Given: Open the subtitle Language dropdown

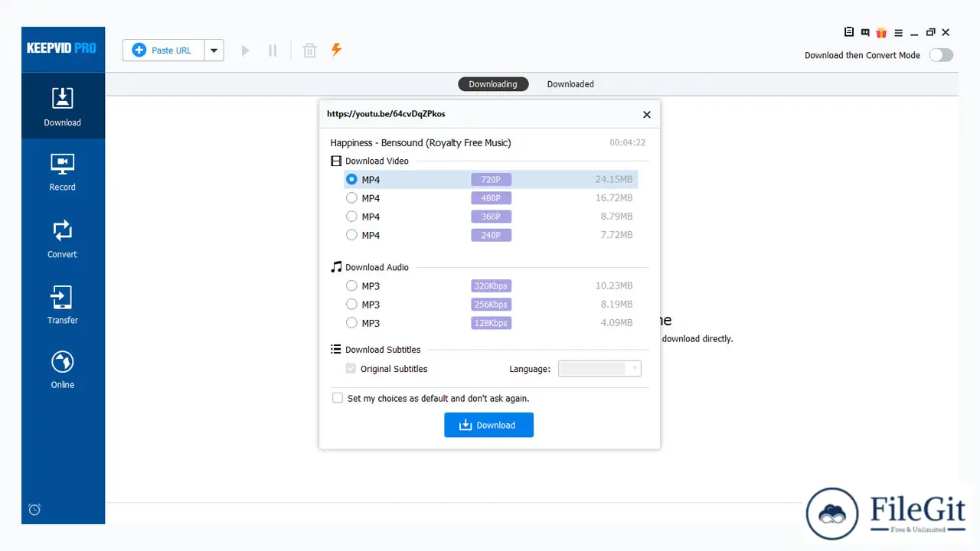Looking at the screenshot, I should pos(599,369).
